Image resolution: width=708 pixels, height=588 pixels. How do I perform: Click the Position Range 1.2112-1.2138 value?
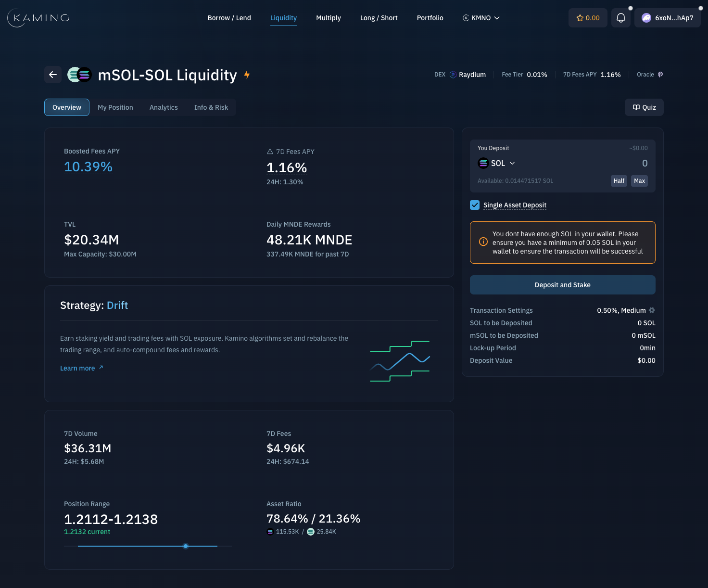point(111,519)
